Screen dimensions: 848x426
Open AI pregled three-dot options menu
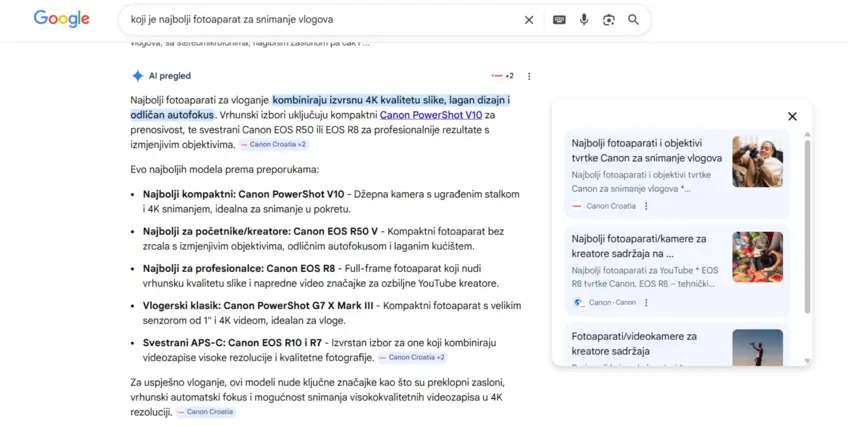click(x=529, y=76)
